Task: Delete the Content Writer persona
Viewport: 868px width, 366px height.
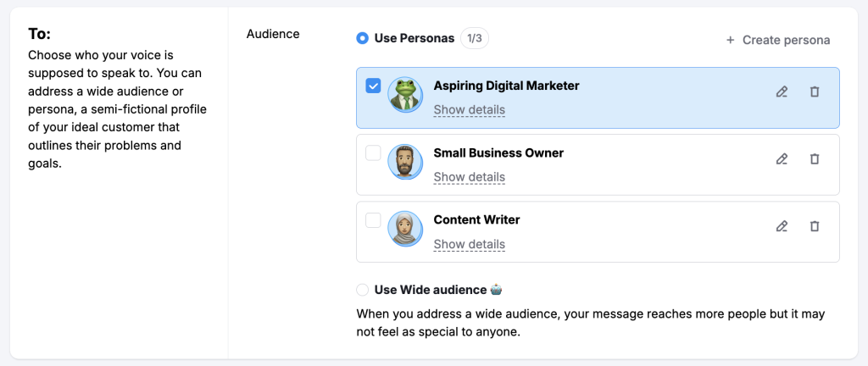Action: click(815, 226)
